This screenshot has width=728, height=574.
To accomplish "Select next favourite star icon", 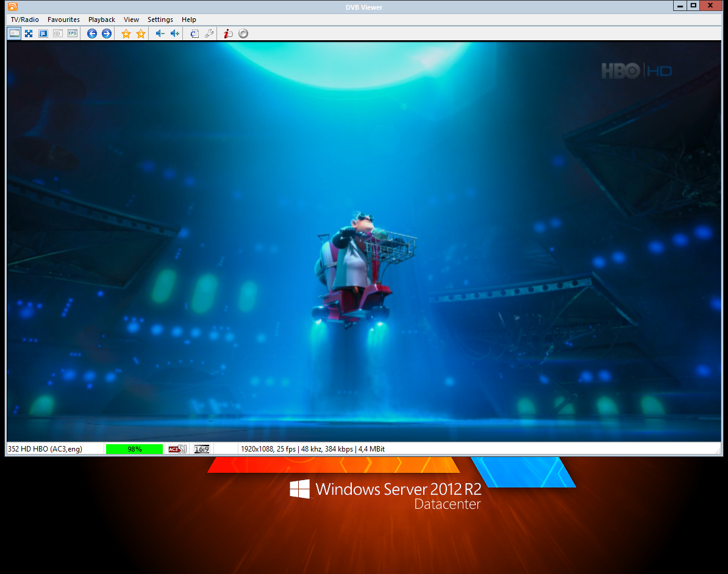I will click(141, 34).
